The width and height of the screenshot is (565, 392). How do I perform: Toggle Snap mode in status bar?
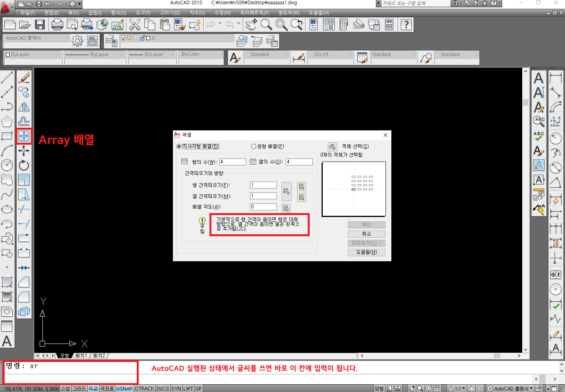tap(65, 389)
